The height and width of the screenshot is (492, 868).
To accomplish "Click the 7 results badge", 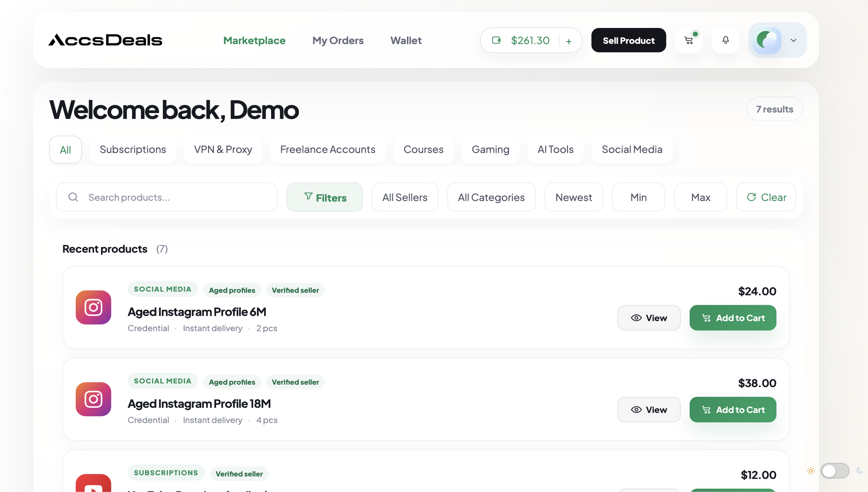I will [x=775, y=109].
